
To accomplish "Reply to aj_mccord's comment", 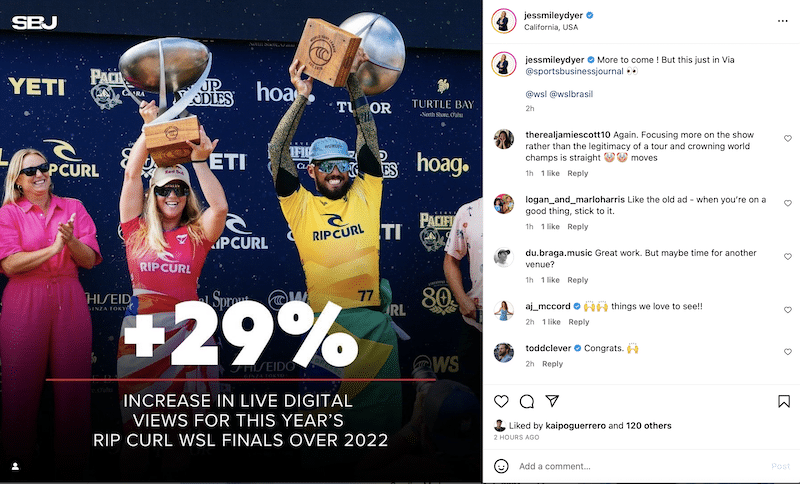I will (579, 322).
